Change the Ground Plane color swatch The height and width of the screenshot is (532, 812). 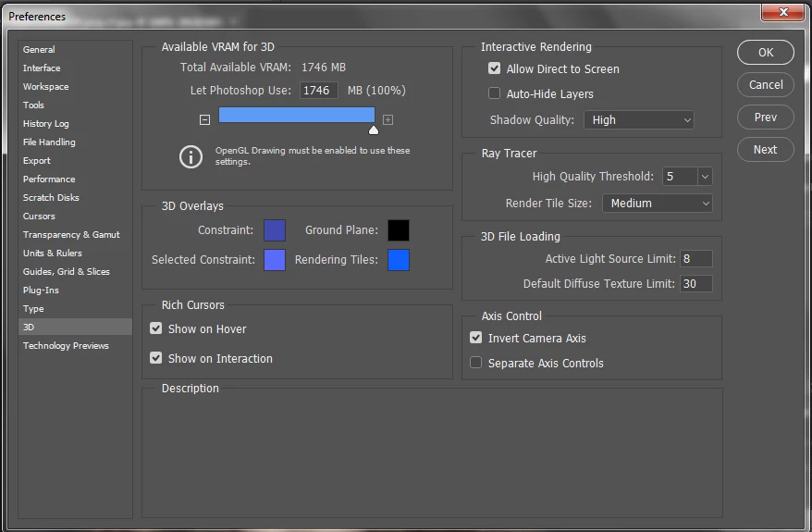click(x=399, y=230)
